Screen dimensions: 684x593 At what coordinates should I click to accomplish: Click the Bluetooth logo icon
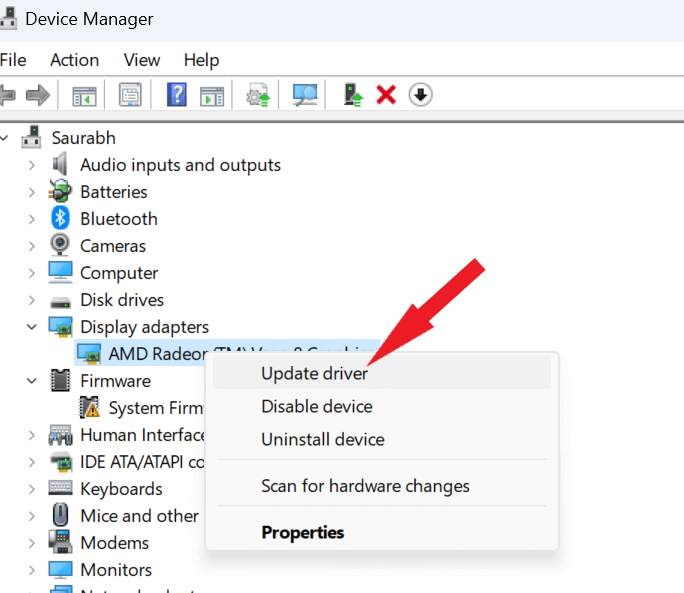click(60, 218)
